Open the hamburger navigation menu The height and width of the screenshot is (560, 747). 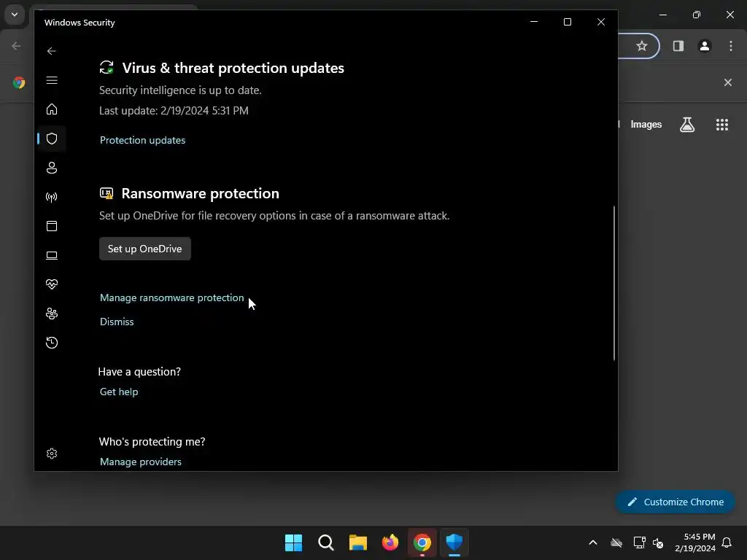(52, 80)
